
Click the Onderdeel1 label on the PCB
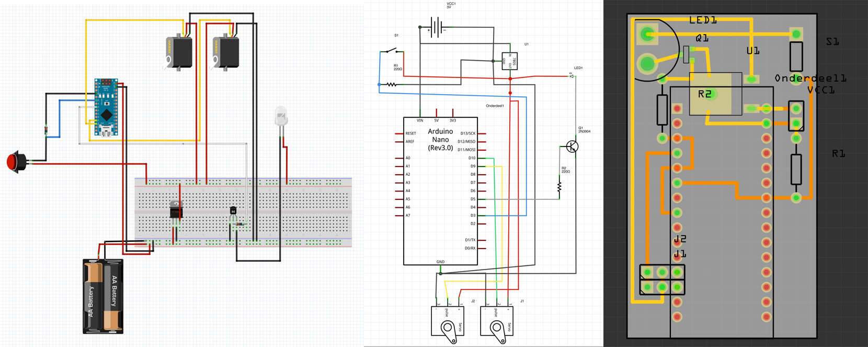tap(810, 79)
